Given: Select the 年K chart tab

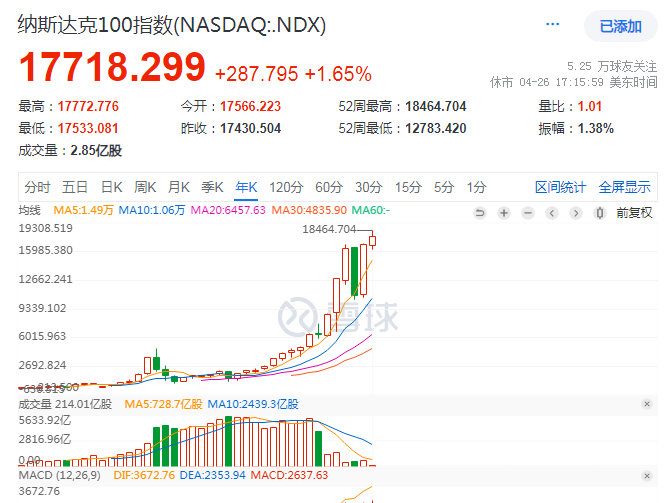Looking at the screenshot, I should pos(246,187).
